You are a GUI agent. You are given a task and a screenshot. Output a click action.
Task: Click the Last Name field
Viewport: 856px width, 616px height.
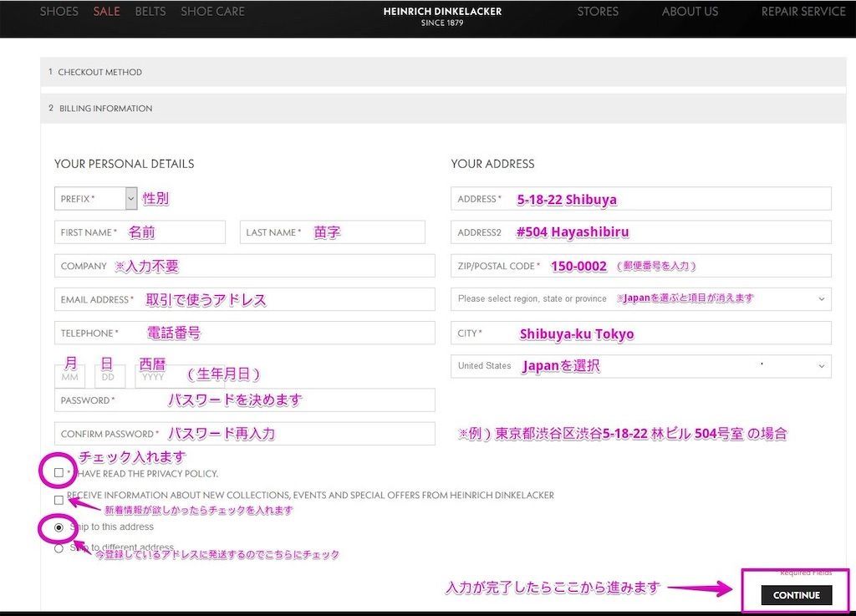click(333, 232)
